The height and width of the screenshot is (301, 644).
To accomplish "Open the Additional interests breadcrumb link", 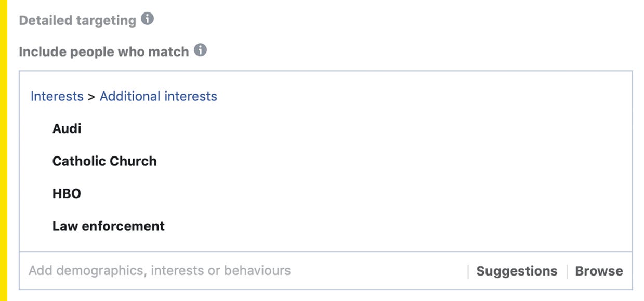I will click(159, 96).
